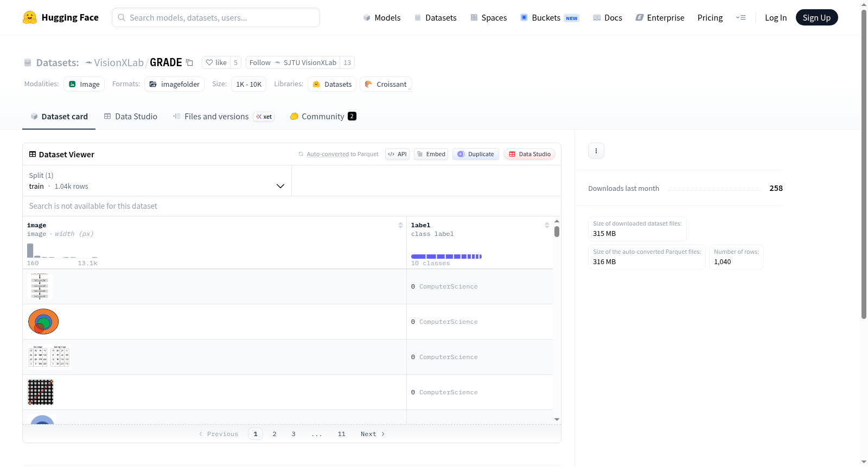Image resolution: width=868 pixels, height=467 pixels.
Task: Copy dataset name with the copy icon
Action: [x=189, y=62]
